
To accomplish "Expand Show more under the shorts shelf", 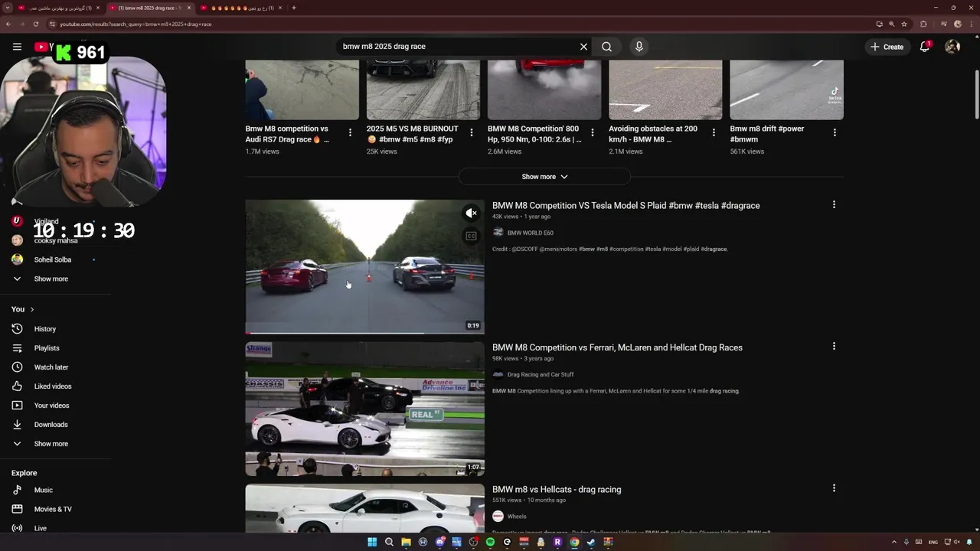I will tap(544, 177).
